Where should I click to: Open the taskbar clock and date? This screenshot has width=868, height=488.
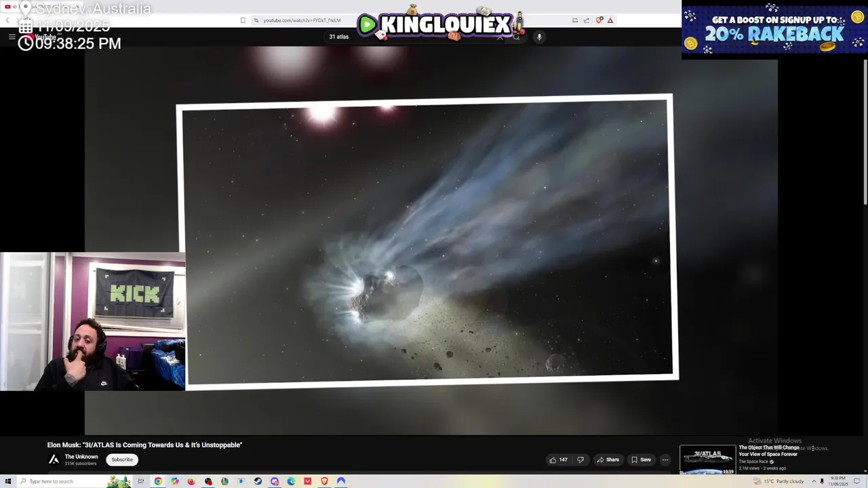(x=838, y=481)
